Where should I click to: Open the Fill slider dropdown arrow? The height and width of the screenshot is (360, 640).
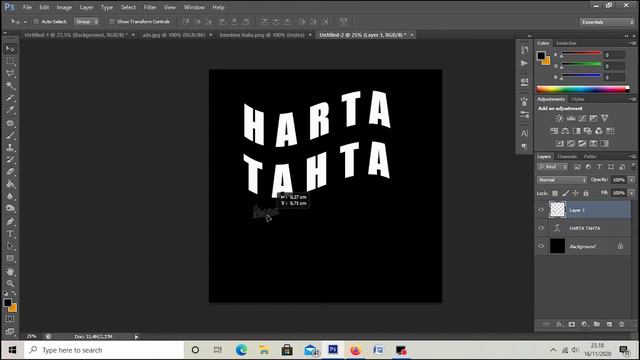coord(631,193)
